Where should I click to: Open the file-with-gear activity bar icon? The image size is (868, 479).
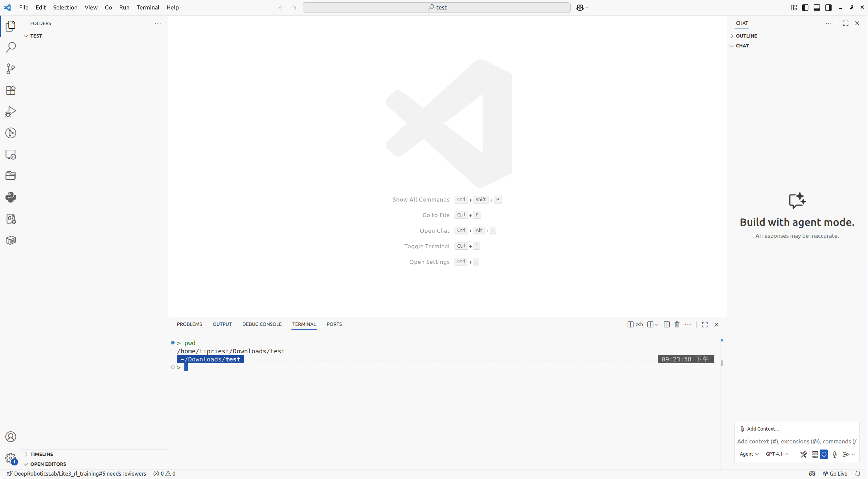click(x=11, y=219)
